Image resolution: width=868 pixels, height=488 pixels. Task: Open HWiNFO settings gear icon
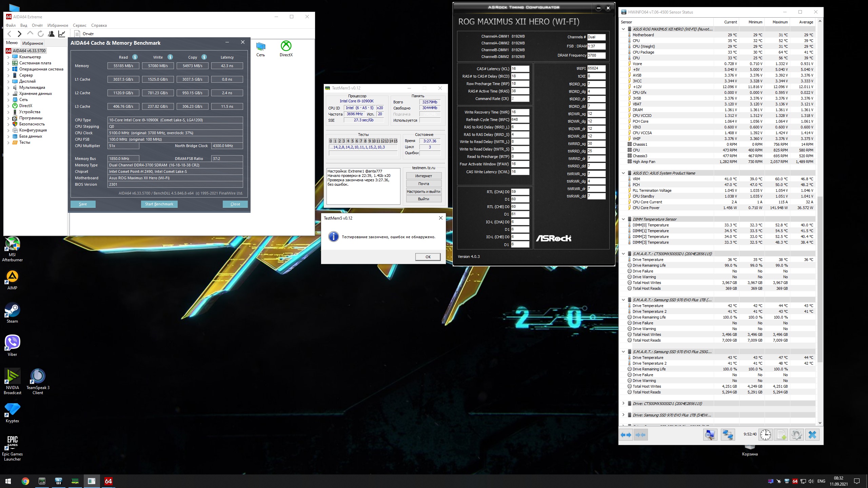796,434
